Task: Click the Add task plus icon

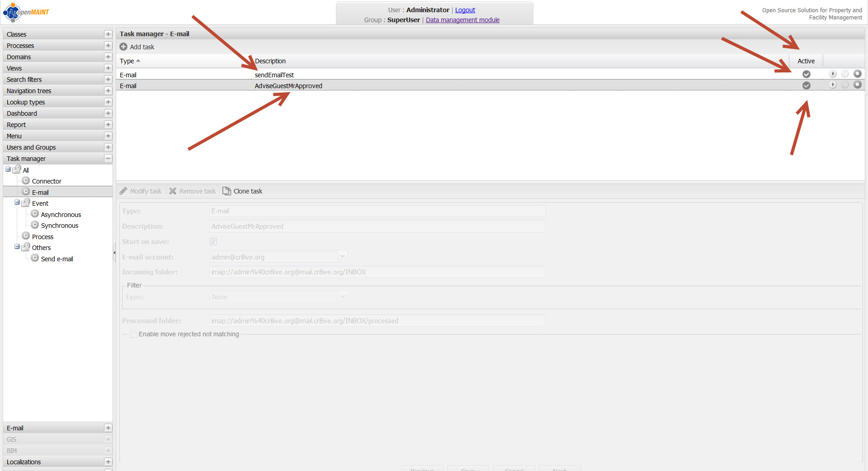Action: tap(123, 47)
